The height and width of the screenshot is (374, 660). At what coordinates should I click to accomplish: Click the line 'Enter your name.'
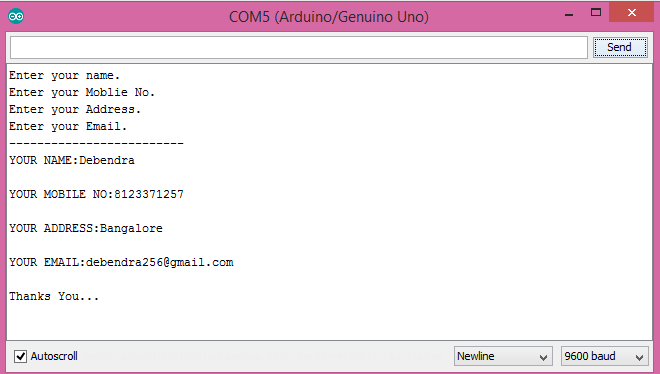point(65,76)
